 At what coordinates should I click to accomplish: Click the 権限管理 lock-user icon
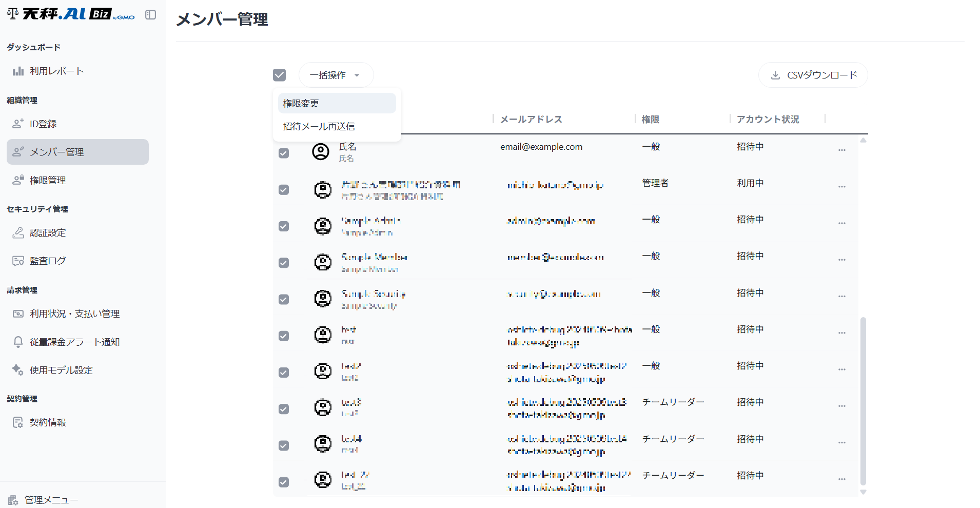tap(18, 180)
